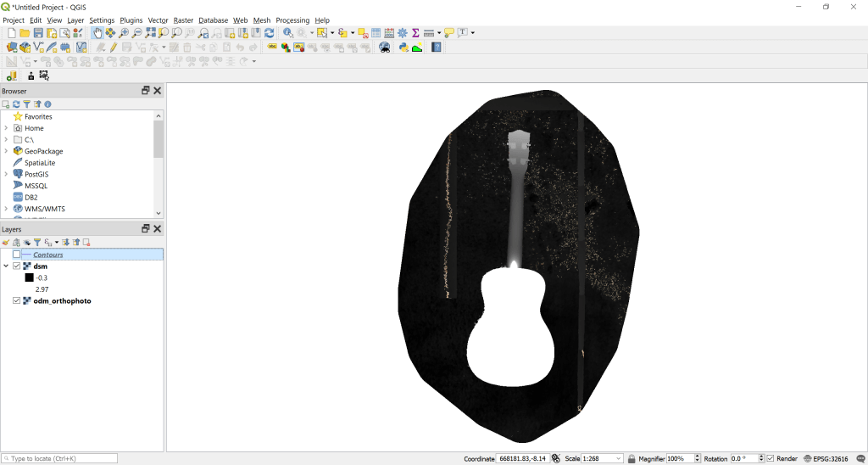868x465 pixels.
Task: Open the Python Console from the toolbar
Action: [x=403, y=48]
